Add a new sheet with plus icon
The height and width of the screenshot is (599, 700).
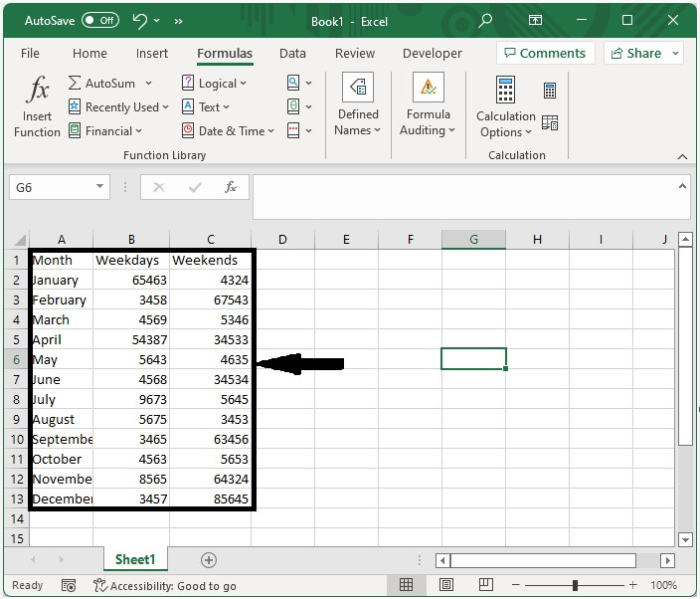coord(208,560)
